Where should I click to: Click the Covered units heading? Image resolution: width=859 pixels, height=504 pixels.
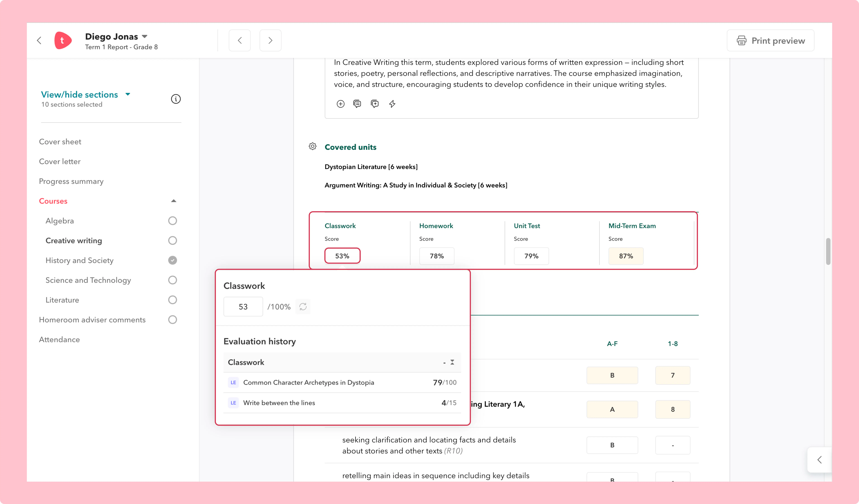point(350,147)
